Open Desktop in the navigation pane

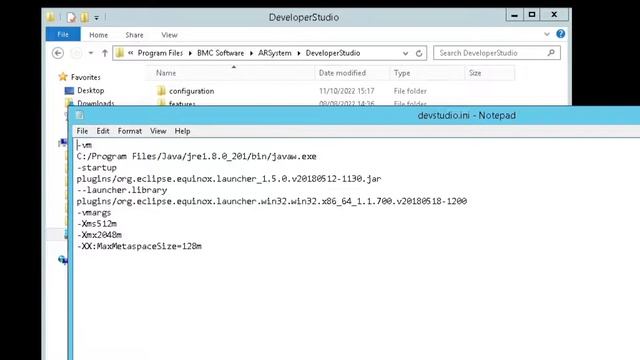pos(91,91)
